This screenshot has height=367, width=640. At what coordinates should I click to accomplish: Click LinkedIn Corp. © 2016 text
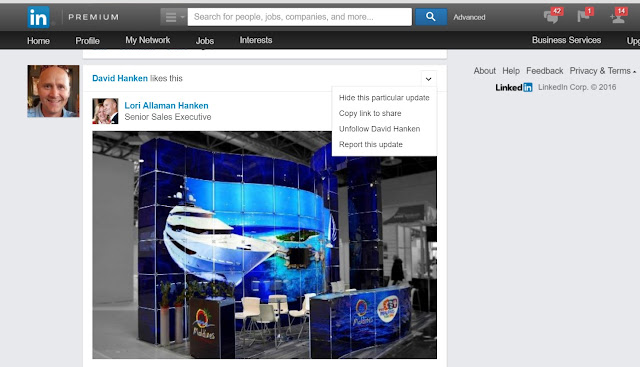pyautogui.click(x=577, y=87)
